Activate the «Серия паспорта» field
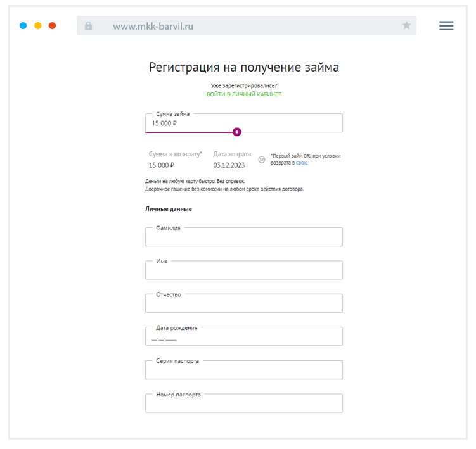476x449 pixels. pos(244,370)
